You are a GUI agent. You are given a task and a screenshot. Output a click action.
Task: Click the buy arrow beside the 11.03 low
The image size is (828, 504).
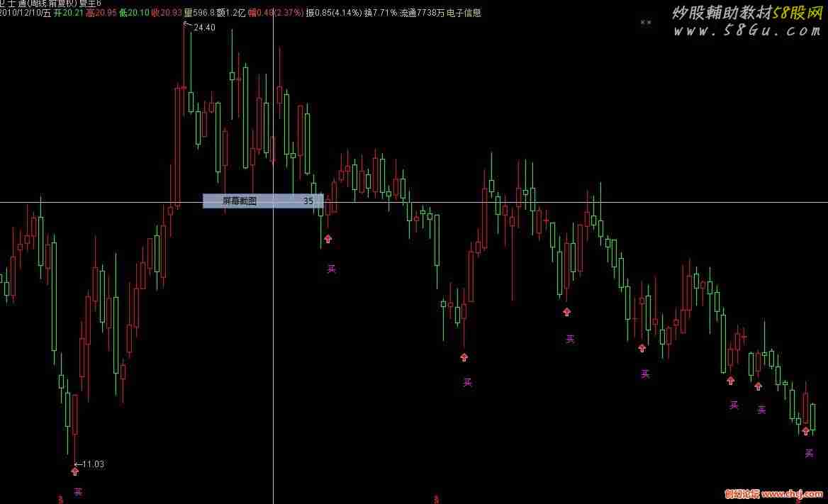coord(75,471)
